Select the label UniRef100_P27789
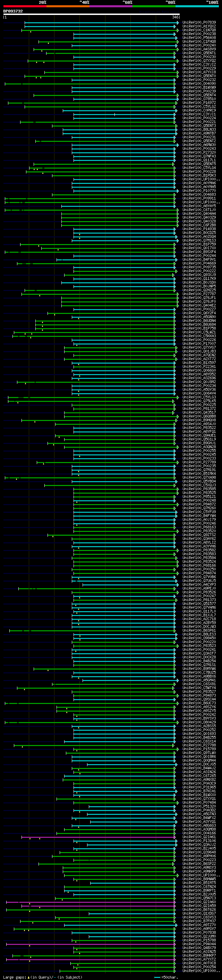 coord(199,462)
